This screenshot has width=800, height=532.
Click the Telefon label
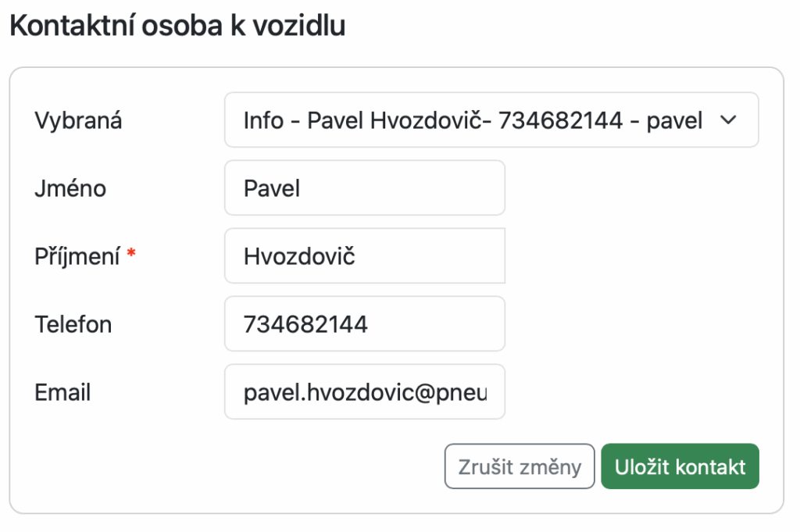73,323
